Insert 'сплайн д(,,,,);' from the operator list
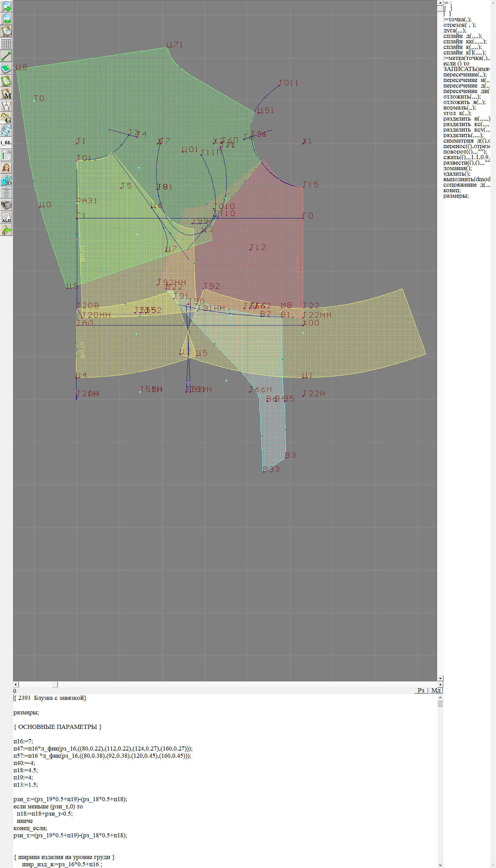496x868 pixels. (463, 36)
